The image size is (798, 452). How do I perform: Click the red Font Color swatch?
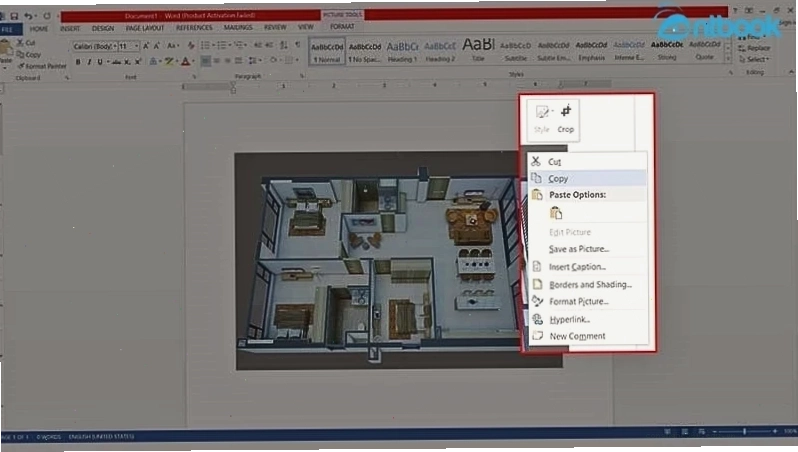coord(185,62)
